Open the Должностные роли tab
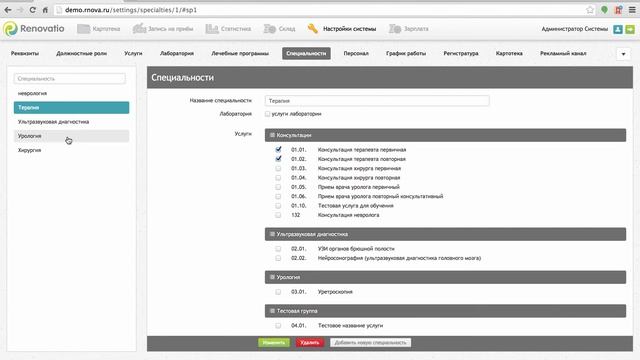The image size is (640, 360). [82, 53]
